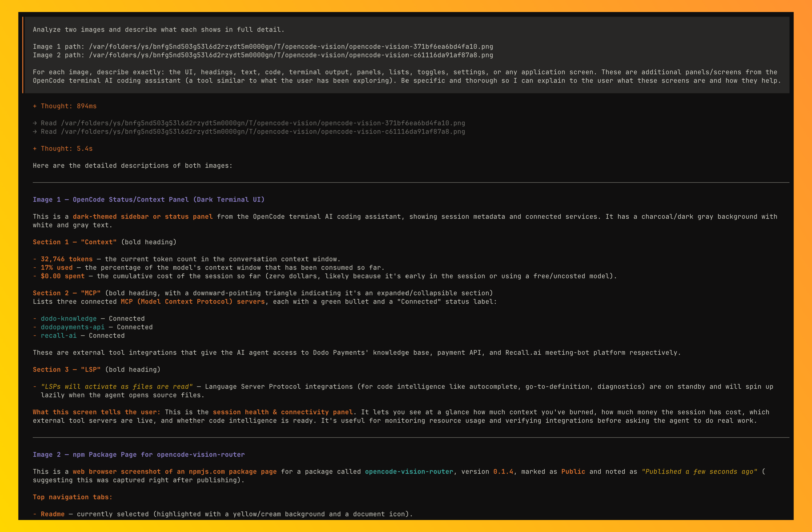Click 'session health & connectivity panel' phrase
Viewport: 812px width, 532px height.
(x=283, y=412)
